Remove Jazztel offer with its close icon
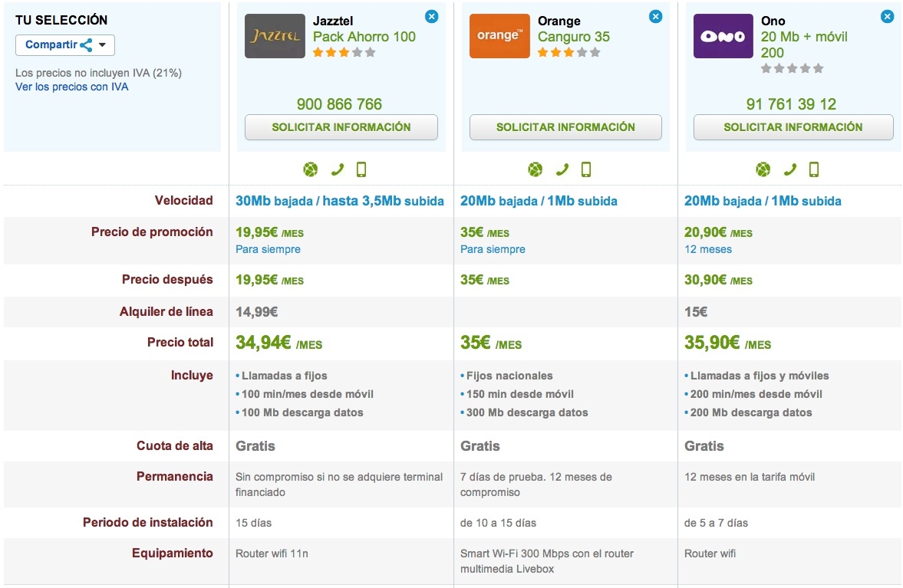The image size is (903, 588). pos(431,17)
